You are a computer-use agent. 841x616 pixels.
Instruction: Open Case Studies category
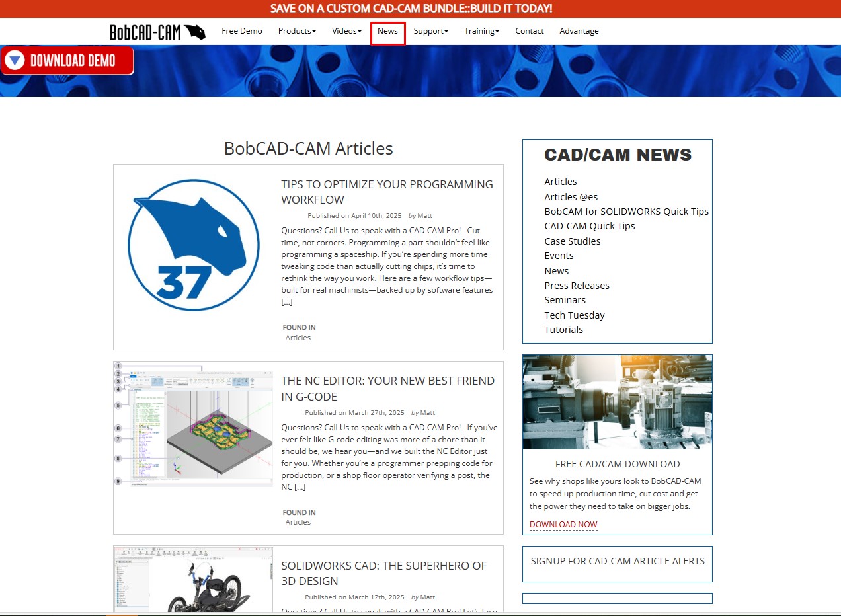pyautogui.click(x=573, y=241)
